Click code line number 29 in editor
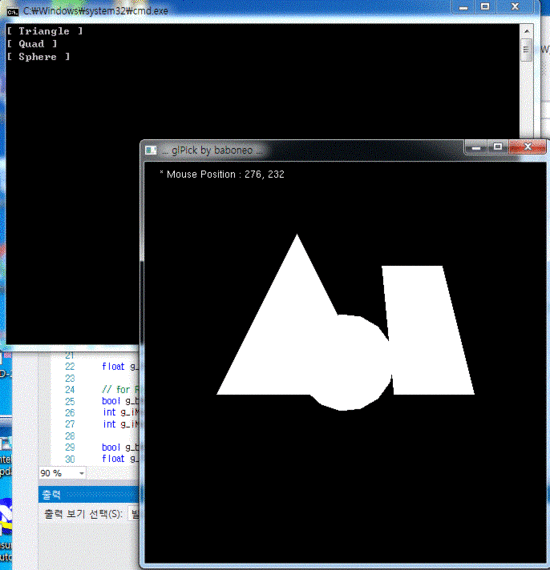Image resolution: width=550 pixels, height=570 pixels. coord(70,447)
